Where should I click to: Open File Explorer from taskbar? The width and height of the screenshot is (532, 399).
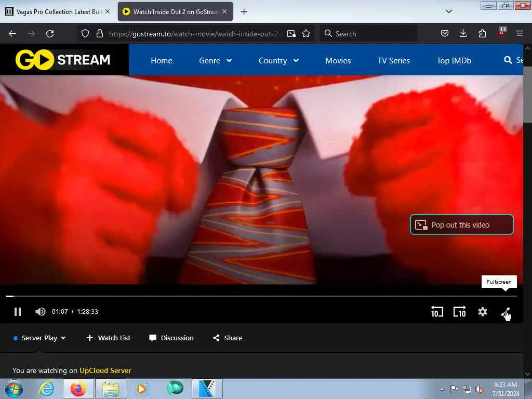111,389
